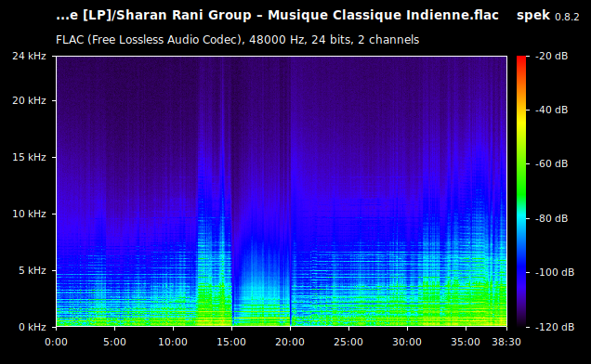This screenshot has width=591, height=364.
Task: Click the '20 kHz' frequency label
Action: coord(29,100)
